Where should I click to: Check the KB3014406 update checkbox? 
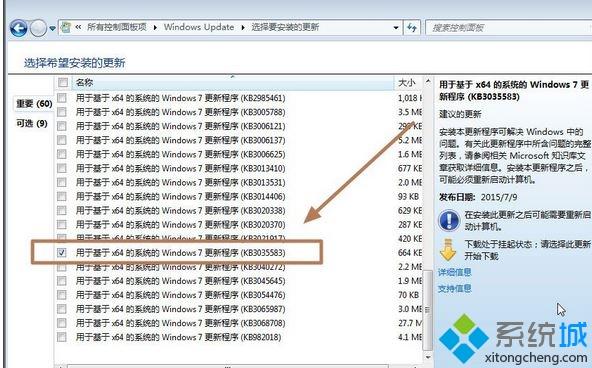pyautogui.click(x=62, y=196)
